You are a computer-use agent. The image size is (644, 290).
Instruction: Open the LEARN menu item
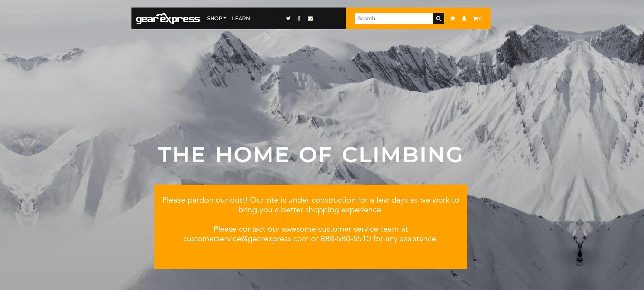[241, 18]
